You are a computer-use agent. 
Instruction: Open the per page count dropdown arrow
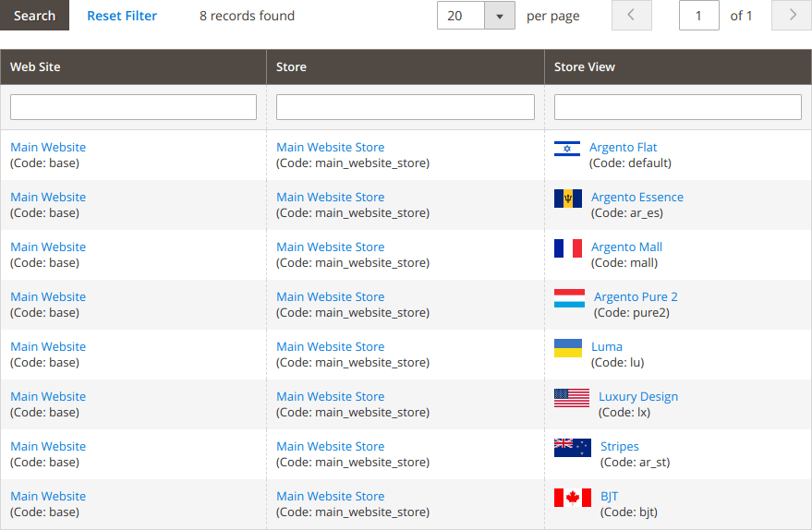[500, 16]
